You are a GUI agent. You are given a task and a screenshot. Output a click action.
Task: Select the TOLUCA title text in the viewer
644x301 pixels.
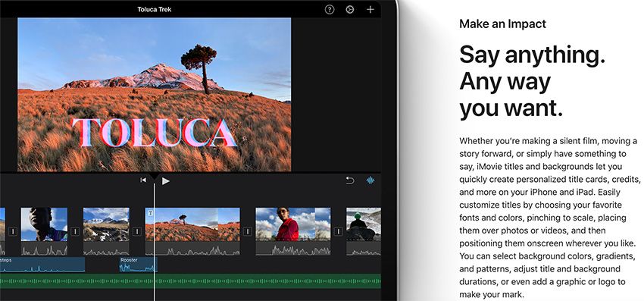154,133
